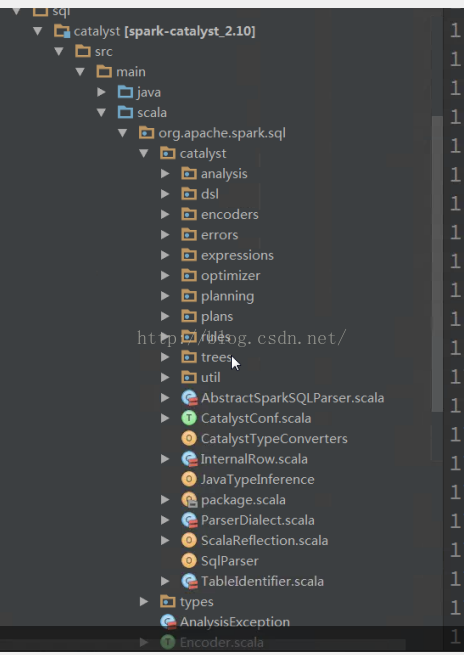Image resolution: width=464 pixels, height=655 pixels.
Task: Select CatalystConf.scala file name
Action: click(256, 418)
